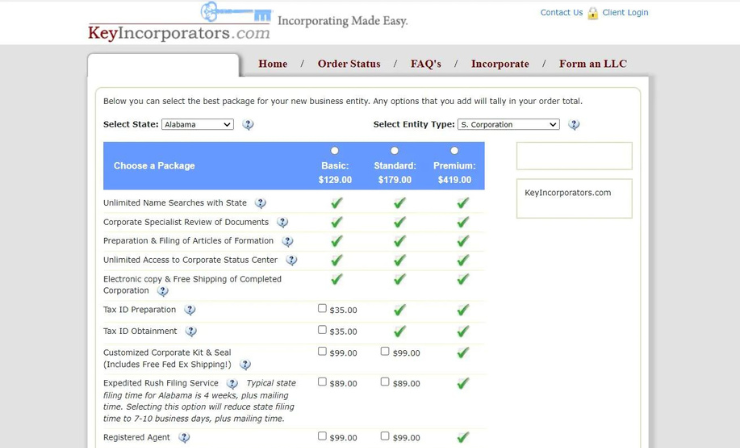Select the Basic $129.00 package radio button
This screenshot has height=448, width=740.
[x=335, y=151]
